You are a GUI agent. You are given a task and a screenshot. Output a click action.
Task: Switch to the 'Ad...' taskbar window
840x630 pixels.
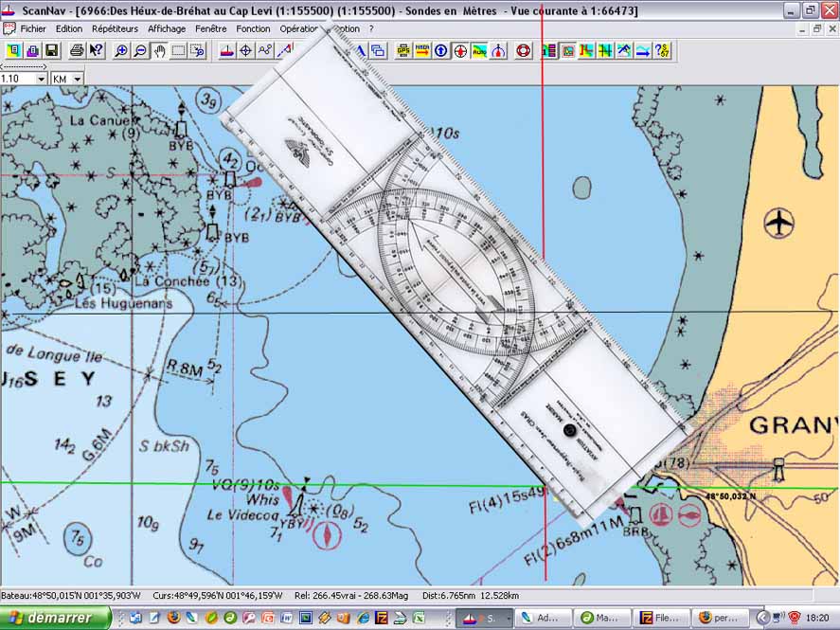coord(542,618)
